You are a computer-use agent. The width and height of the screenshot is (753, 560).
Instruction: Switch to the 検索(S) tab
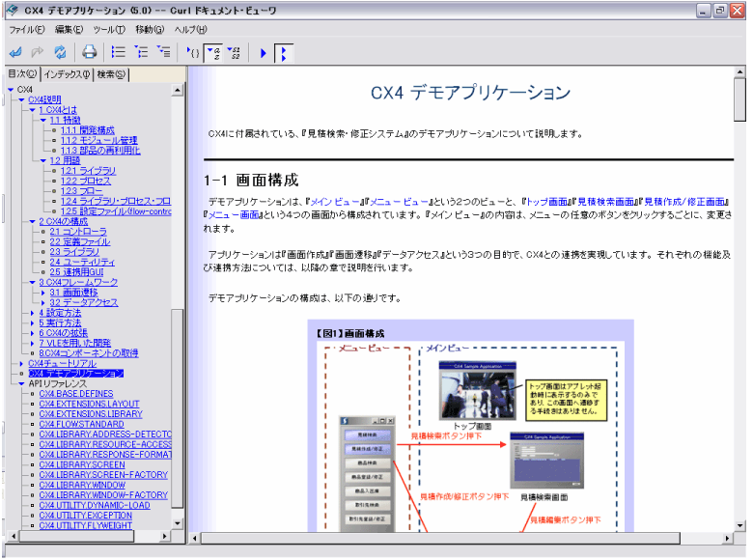point(111,74)
